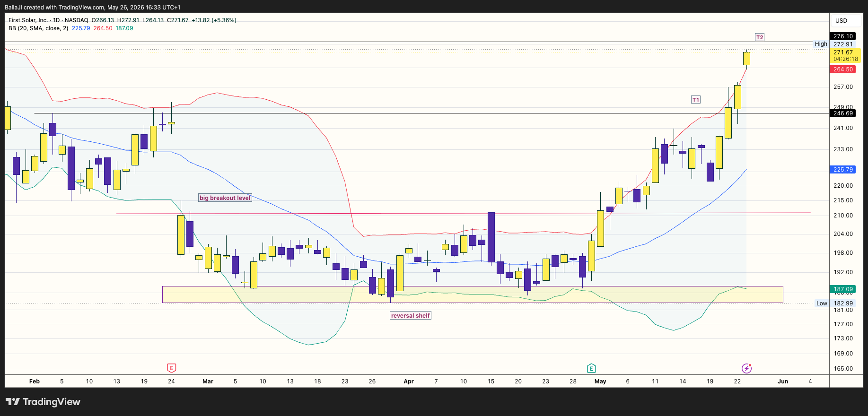The width and height of the screenshot is (868, 416).
Task: Click the BB (20, SMA, close, 2) legend
Action: (38, 28)
